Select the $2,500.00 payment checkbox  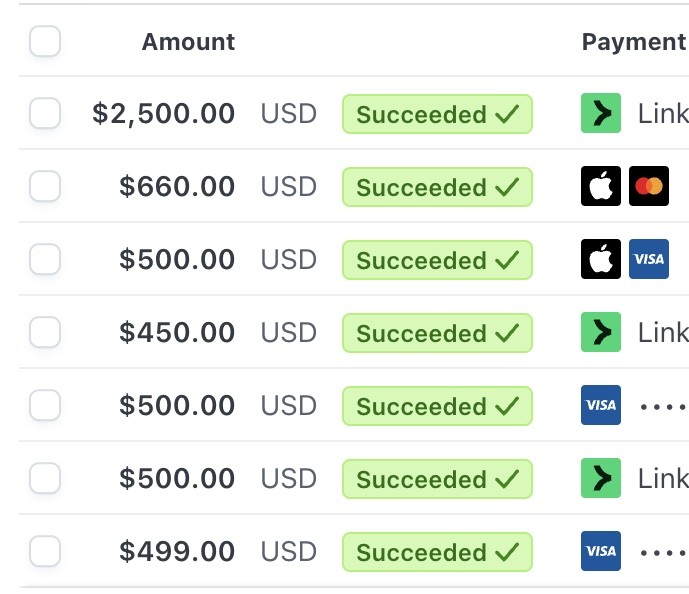point(45,114)
